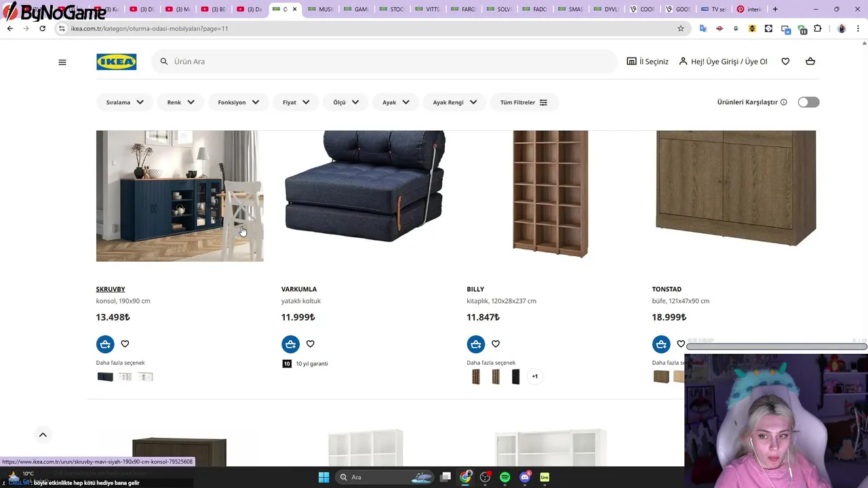Bookmark this page with the star icon
Screen dimensions: 868x488
(x=681, y=28)
